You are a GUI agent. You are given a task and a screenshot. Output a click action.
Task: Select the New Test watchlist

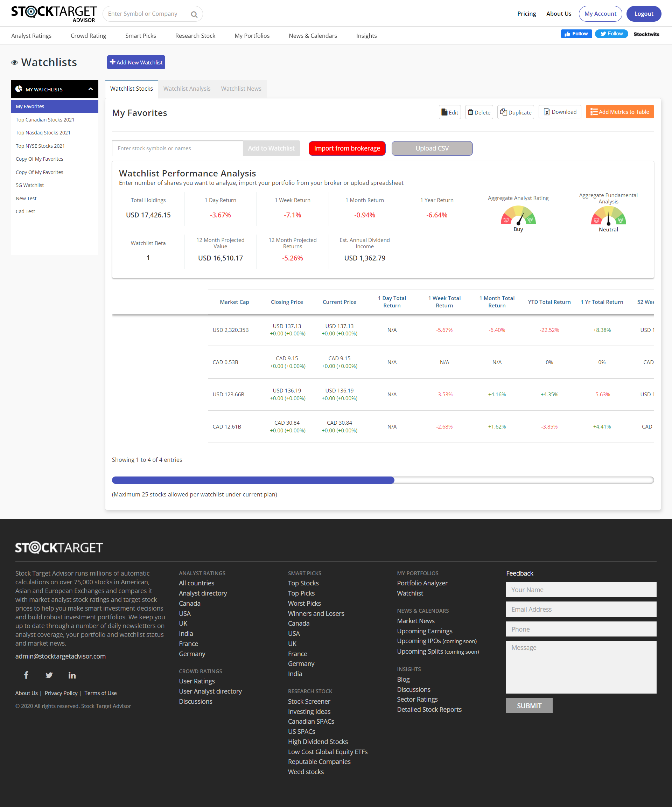point(55,199)
